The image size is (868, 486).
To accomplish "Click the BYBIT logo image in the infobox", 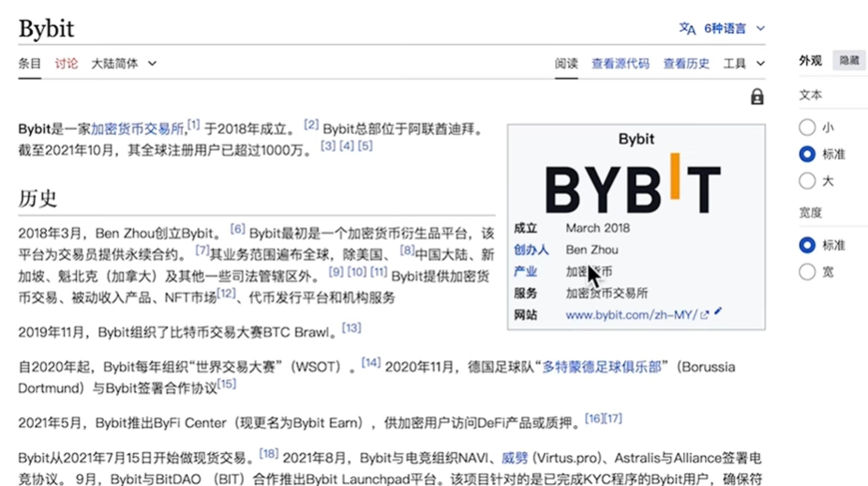I will point(633,184).
